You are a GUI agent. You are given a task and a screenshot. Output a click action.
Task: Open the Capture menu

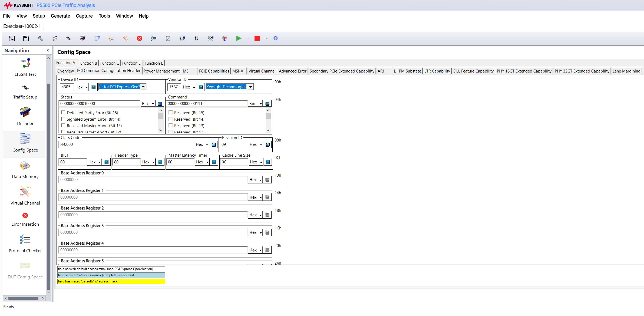point(84,16)
